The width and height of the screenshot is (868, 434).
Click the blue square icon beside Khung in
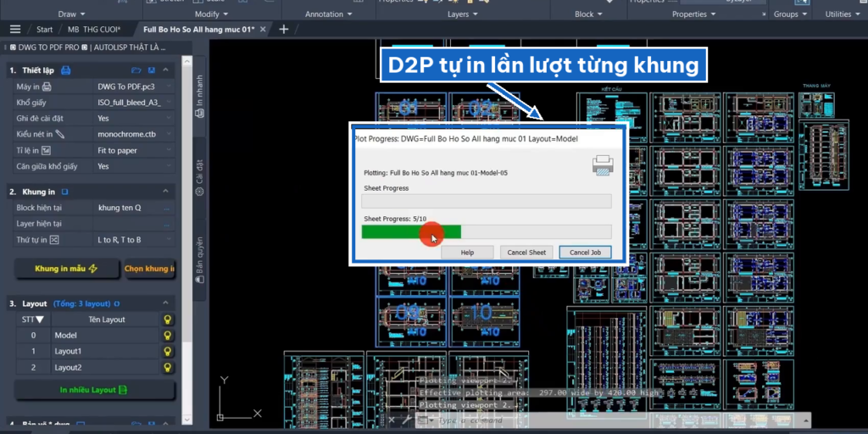[64, 192]
